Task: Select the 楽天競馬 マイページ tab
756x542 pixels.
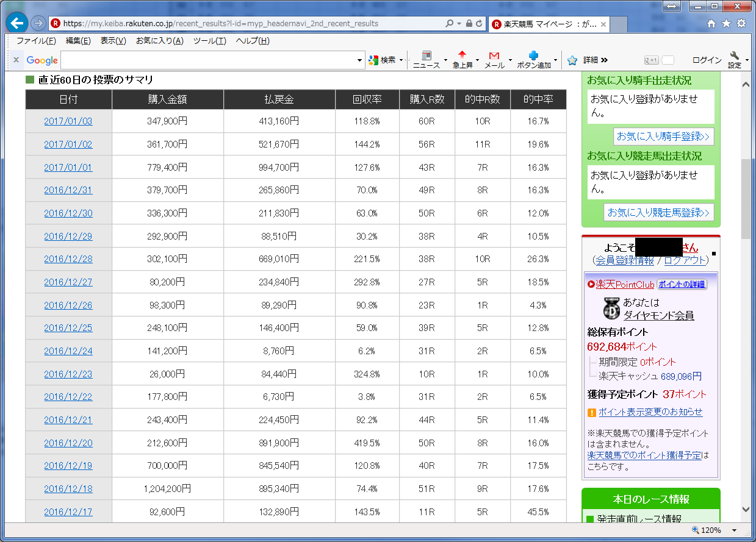Action: 548,24
